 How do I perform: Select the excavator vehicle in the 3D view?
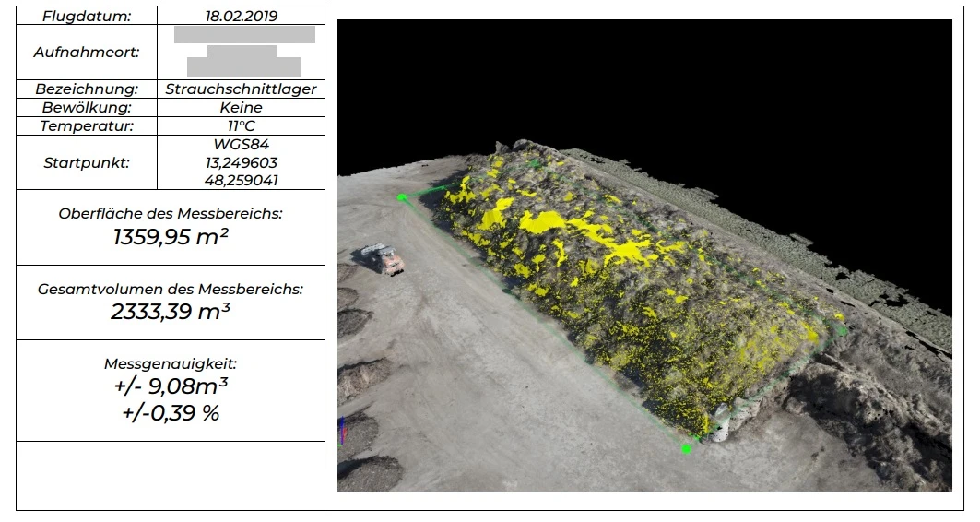coord(385,259)
